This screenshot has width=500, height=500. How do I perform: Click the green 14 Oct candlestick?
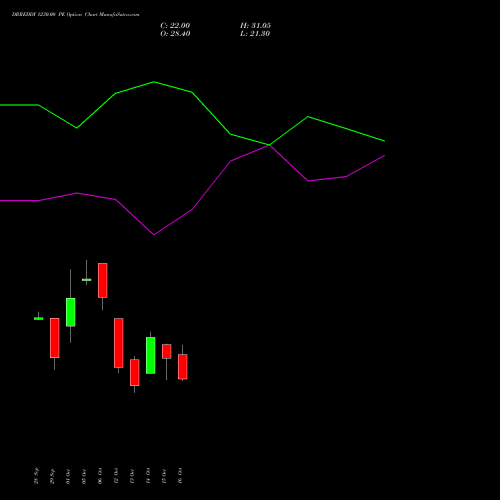point(150,355)
